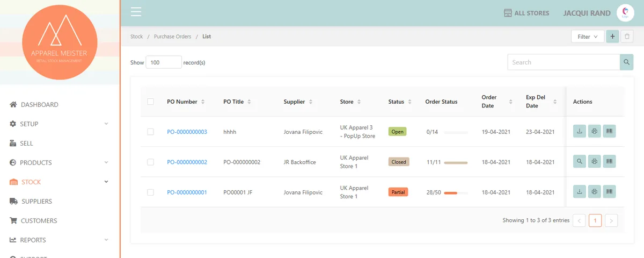Tick checkbox for PO-0000000003 row
Image resolution: width=644 pixels, height=258 pixels.
[150, 132]
